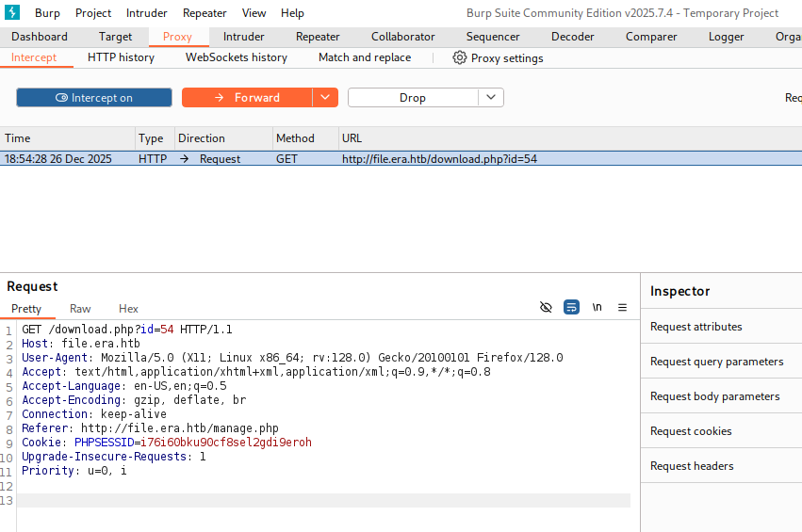Drop the intercepted request
Image resolution: width=802 pixels, height=532 pixels.
point(413,98)
